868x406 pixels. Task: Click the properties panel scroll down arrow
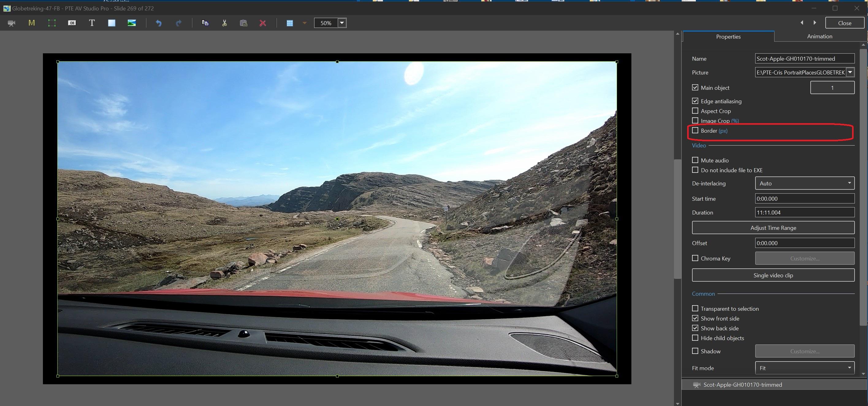coord(863,374)
